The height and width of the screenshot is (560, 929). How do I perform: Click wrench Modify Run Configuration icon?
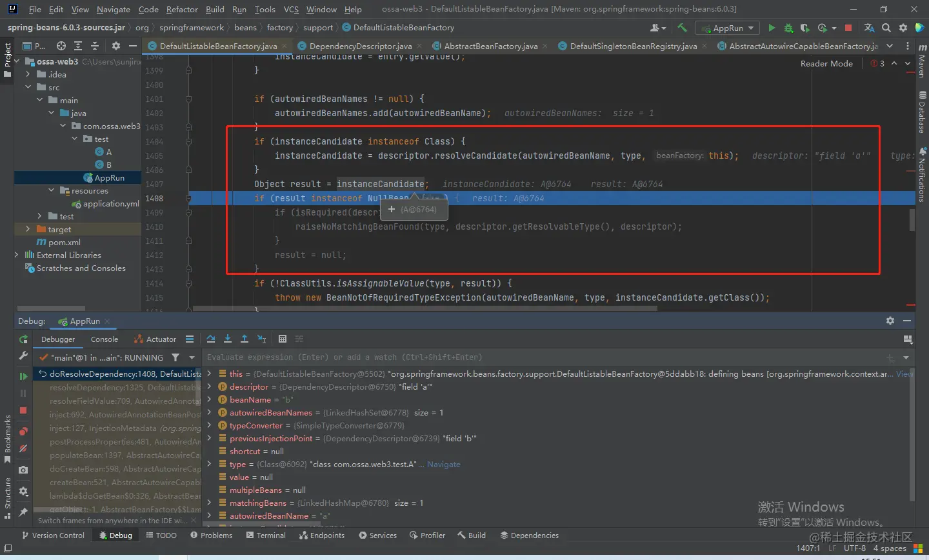pyautogui.click(x=23, y=356)
